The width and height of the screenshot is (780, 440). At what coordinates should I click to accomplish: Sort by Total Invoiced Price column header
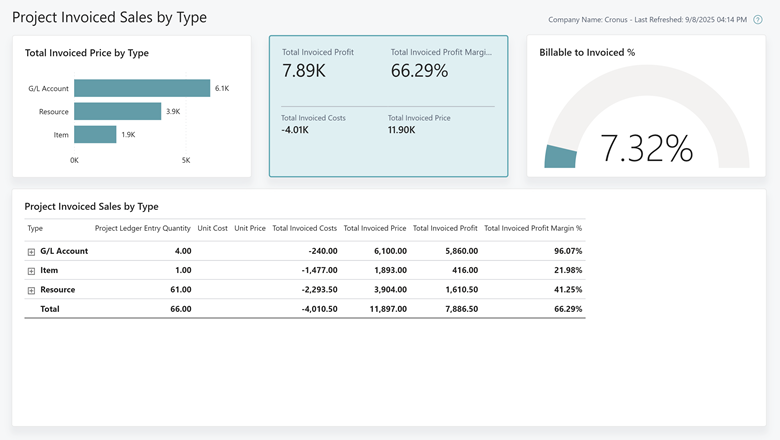click(375, 228)
